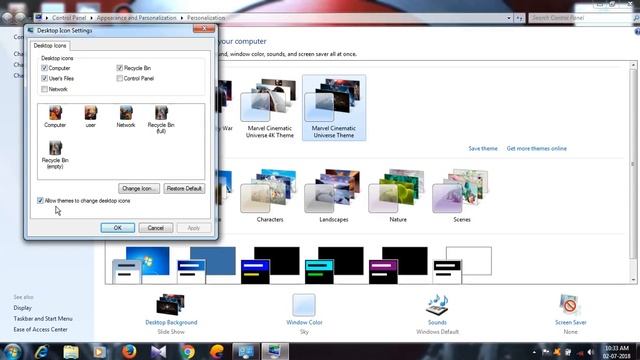Open the Windows Start menu

12,351
